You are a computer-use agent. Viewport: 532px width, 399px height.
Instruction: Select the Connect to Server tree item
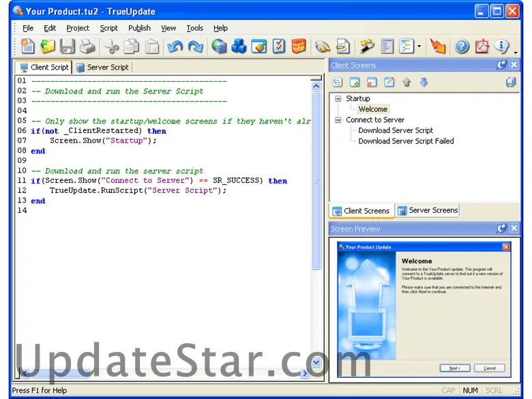pos(375,120)
